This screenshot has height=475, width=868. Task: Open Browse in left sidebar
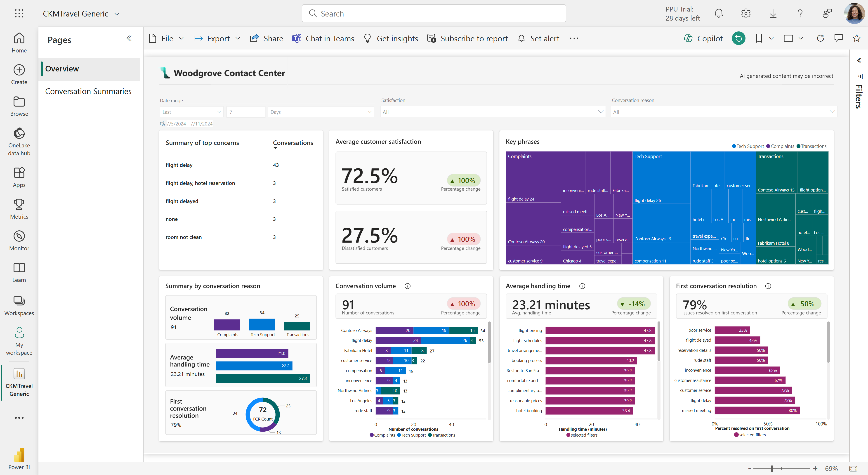click(x=19, y=106)
